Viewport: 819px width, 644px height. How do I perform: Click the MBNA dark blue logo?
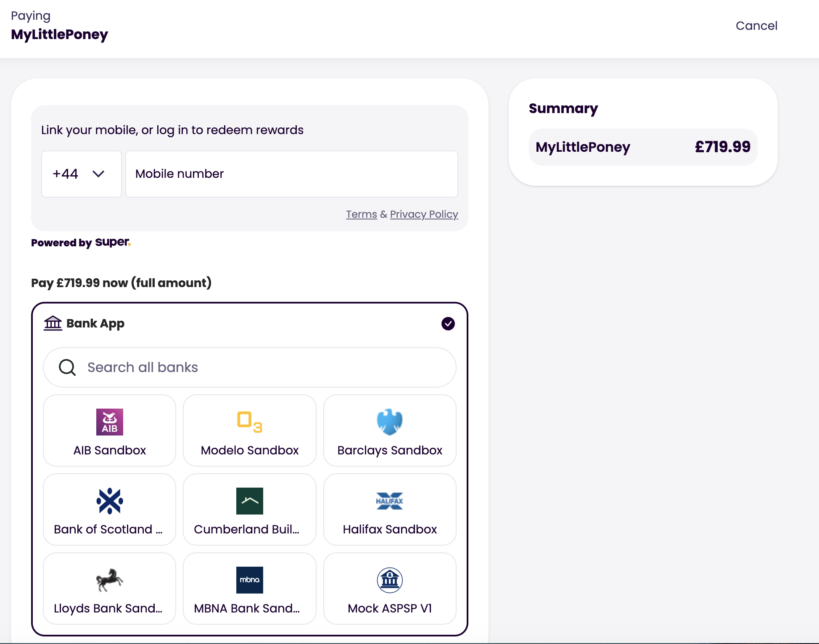[x=250, y=580]
